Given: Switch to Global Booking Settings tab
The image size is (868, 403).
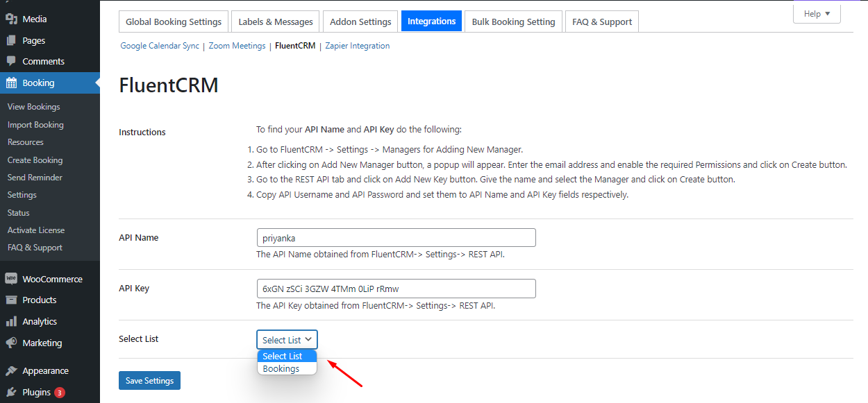Looking at the screenshot, I should point(174,22).
